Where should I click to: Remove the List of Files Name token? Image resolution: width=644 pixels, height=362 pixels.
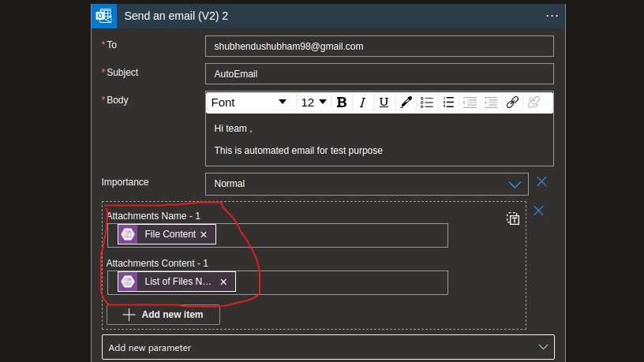point(223,282)
